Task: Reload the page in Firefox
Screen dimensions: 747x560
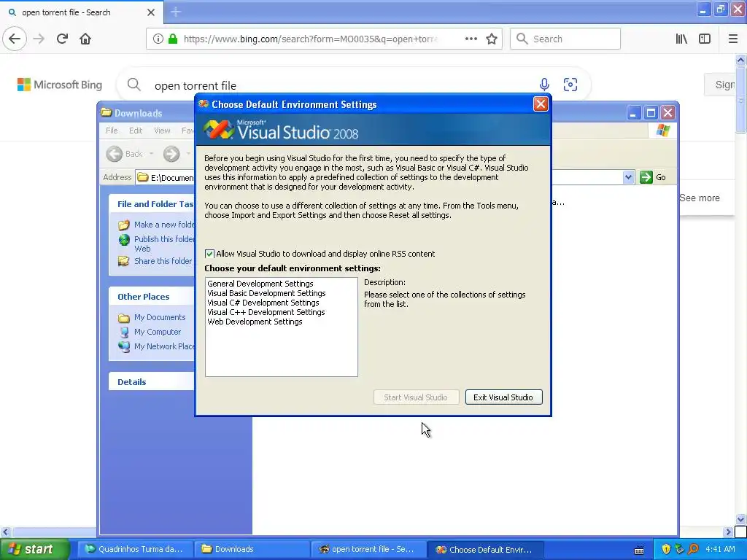Action: [x=63, y=39]
